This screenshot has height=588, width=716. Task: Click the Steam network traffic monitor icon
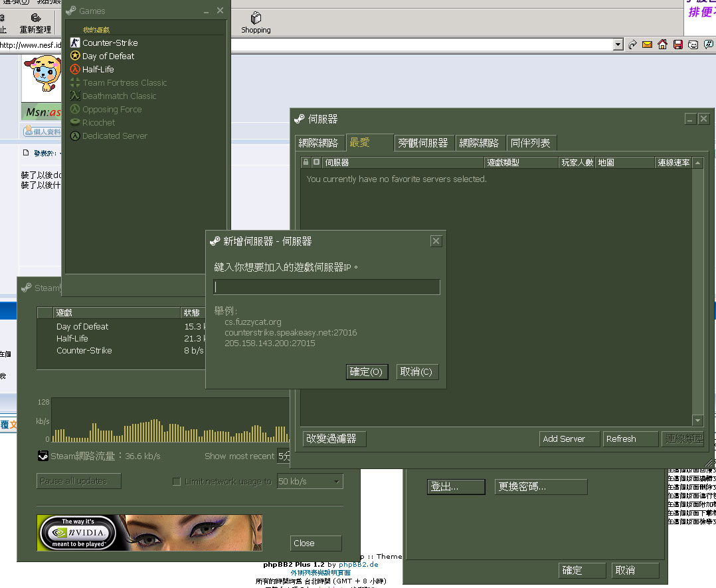[43, 456]
